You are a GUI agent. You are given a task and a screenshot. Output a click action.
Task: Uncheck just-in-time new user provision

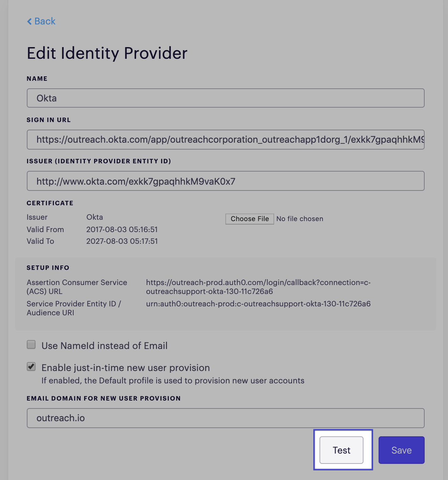[31, 367]
